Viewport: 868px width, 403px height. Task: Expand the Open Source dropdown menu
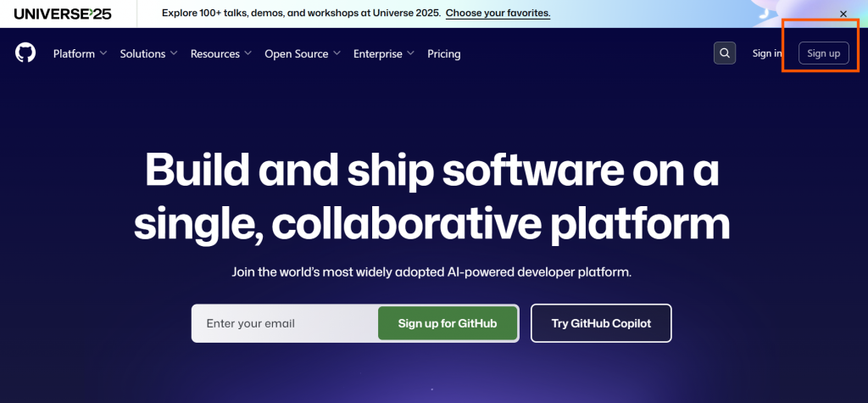click(x=303, y=53)
